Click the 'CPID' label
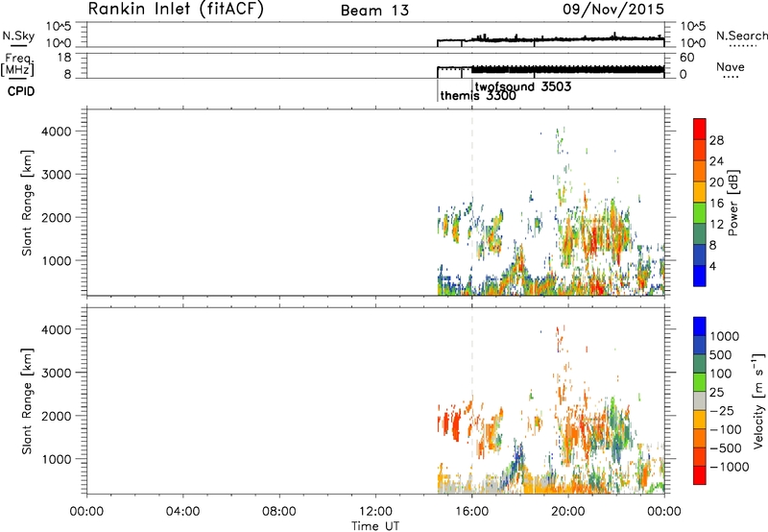 [x=21, y=91]
